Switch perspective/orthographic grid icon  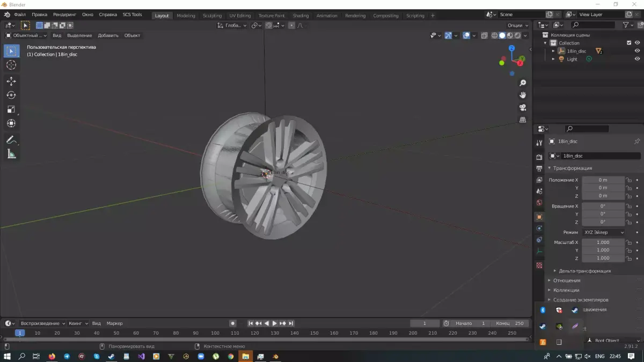pyautogui.click(x=523, y=120)
